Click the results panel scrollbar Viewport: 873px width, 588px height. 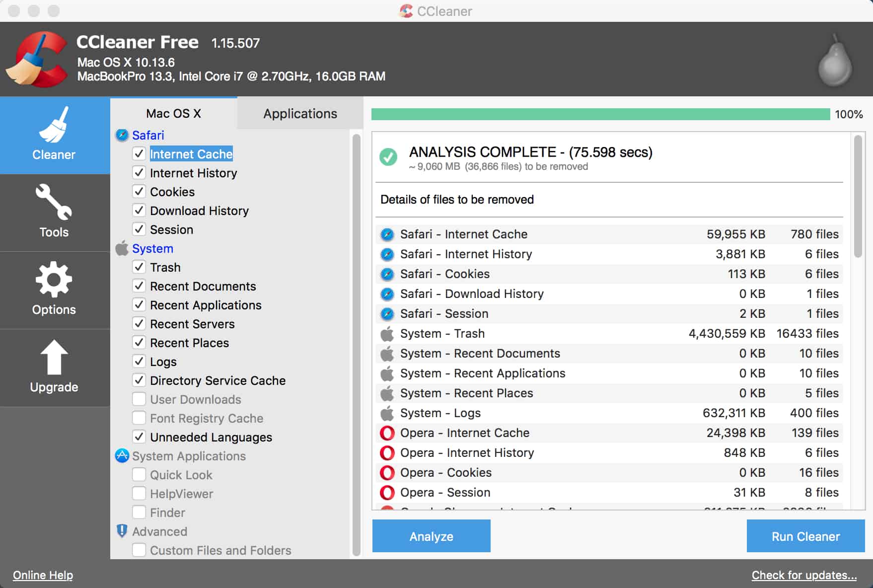[858, 196]
